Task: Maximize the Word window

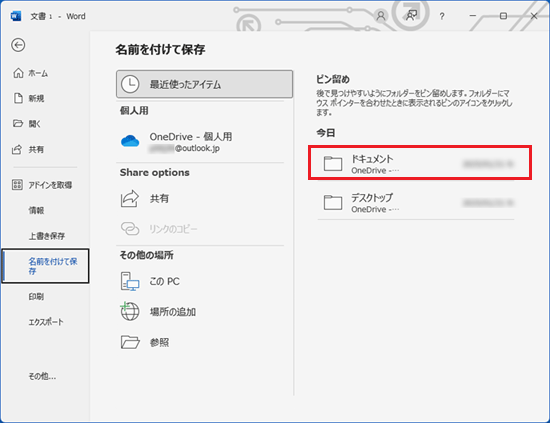Action: [x=503, y=16]
